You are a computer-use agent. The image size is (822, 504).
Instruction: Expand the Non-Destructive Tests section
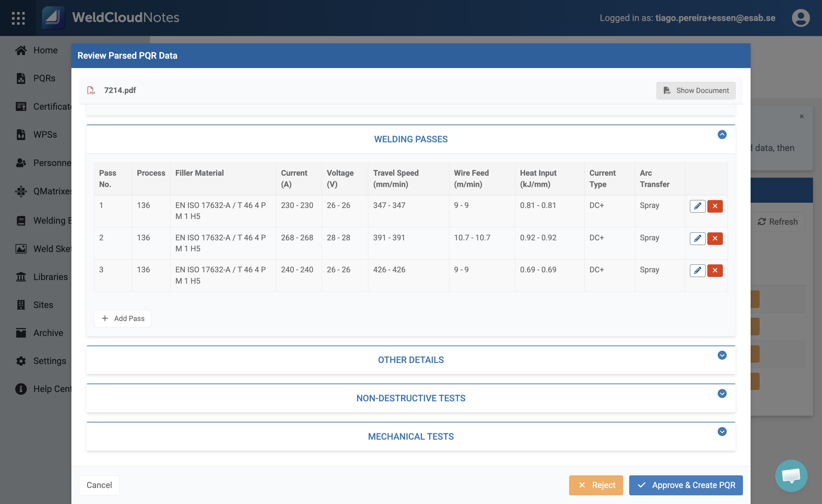722,394
